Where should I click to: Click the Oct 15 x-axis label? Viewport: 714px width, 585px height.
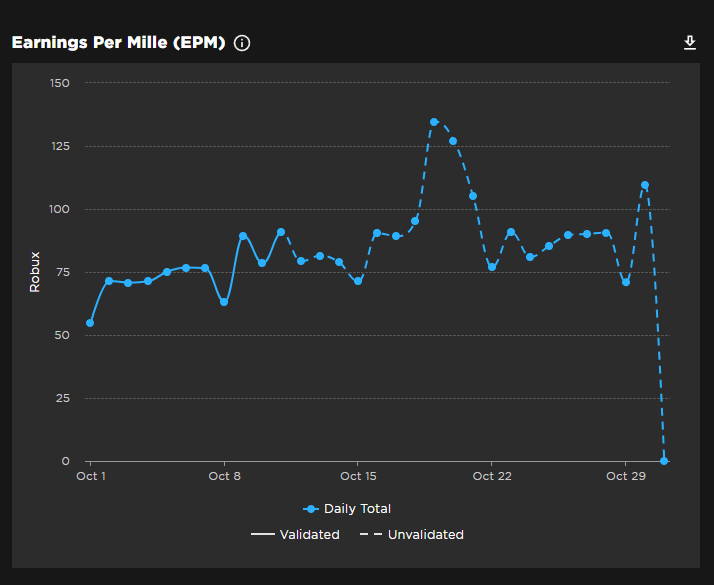coord(358,476)
